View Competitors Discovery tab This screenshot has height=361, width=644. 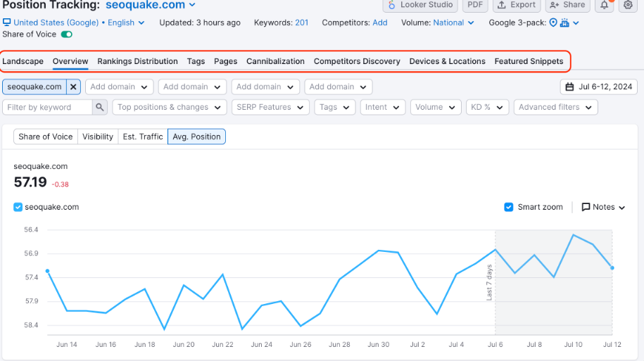[357, 61]
